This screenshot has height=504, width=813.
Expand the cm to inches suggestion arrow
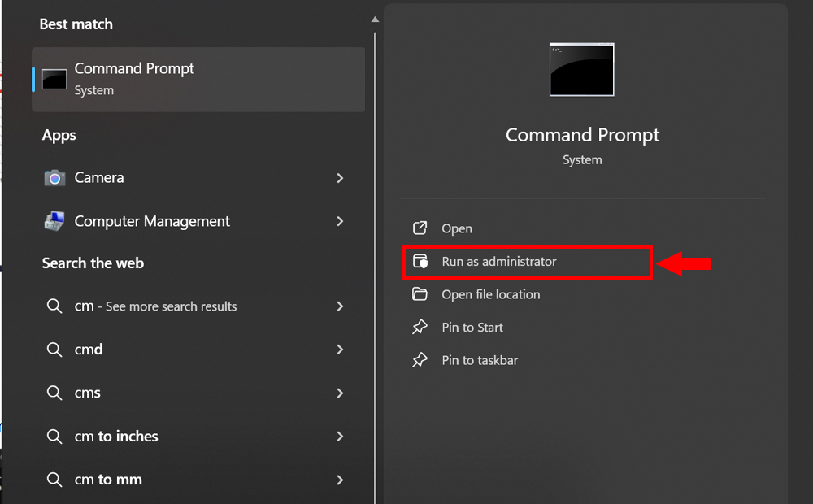[x=341, y=437]
